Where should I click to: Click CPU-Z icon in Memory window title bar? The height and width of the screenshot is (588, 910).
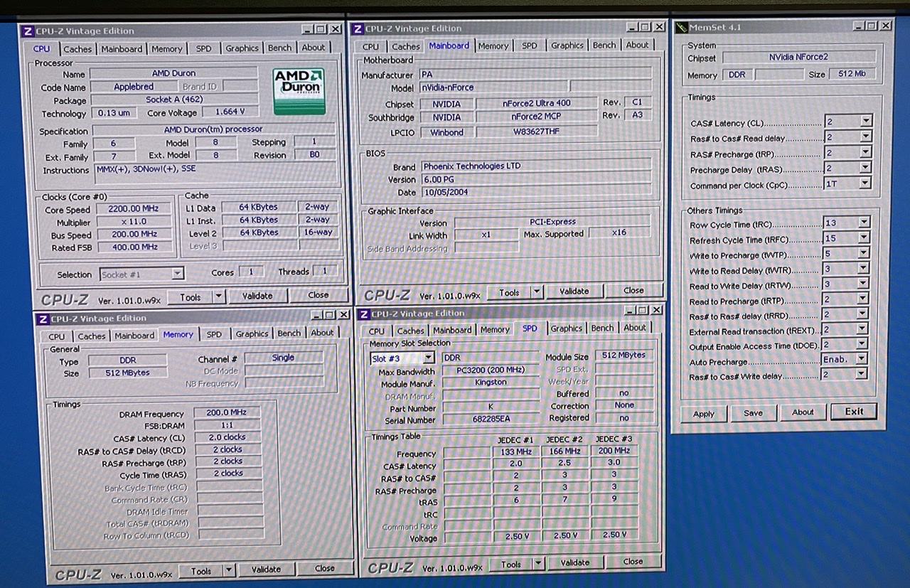[43, 319]
